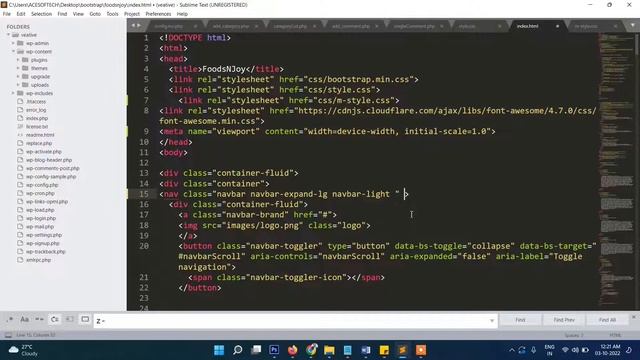Open the Goto menu

click(x=95, y=14)
